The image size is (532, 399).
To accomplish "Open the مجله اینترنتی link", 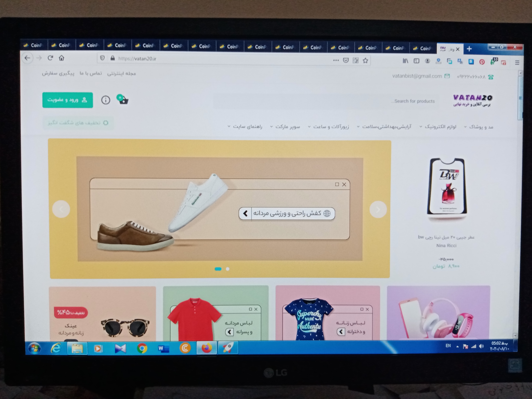I will tap(121, 73).
